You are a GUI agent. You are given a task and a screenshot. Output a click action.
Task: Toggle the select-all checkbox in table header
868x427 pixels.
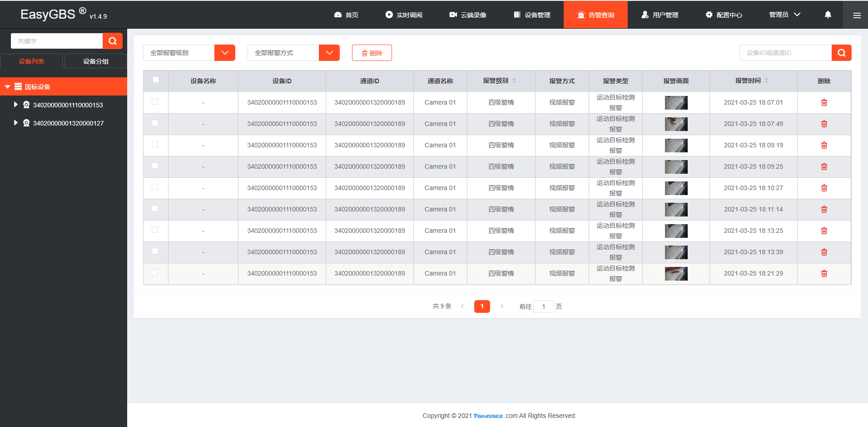click(156, 80)
